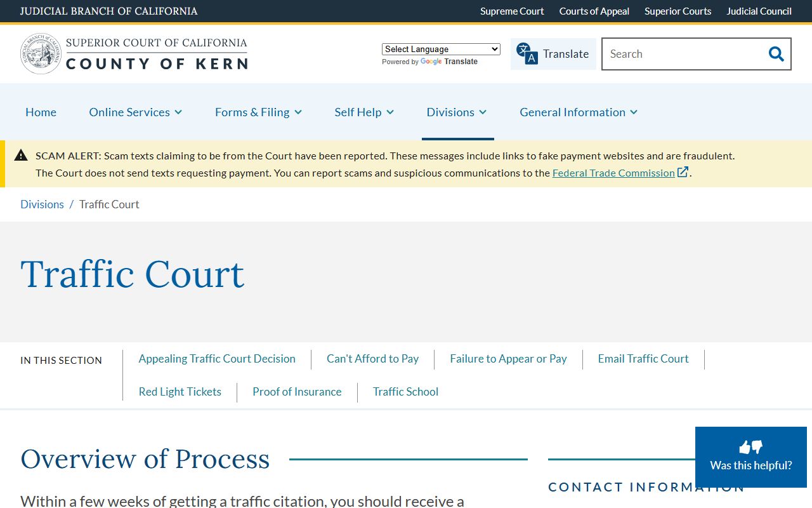Click the large Traffic Court page title
The image size is (812, 508).
[133, 274]
